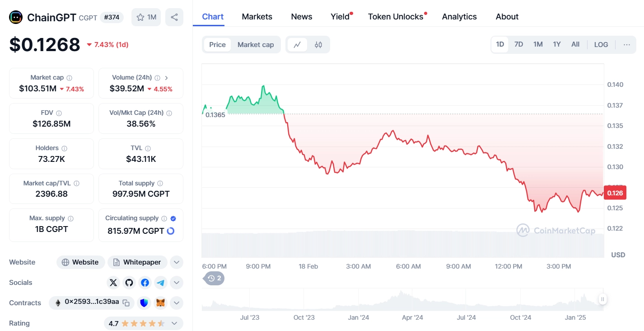Toggle chart to Market cap
644x331 pixels.
click(256, 45)
